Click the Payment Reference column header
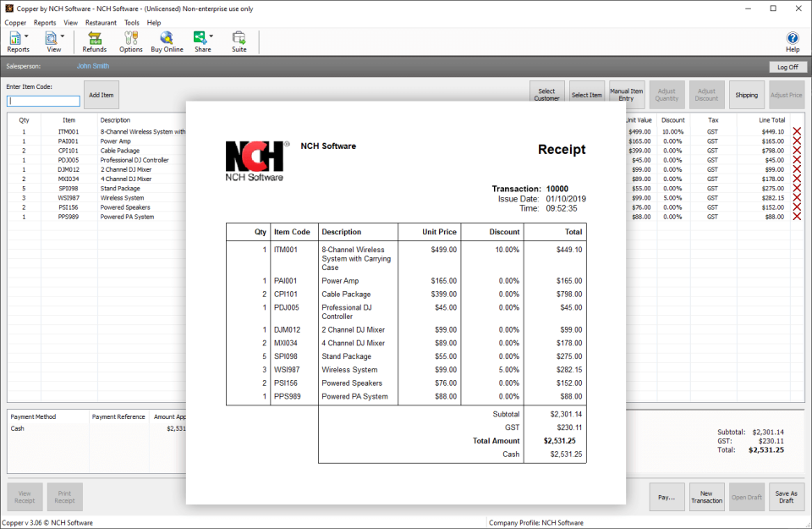 118,416
